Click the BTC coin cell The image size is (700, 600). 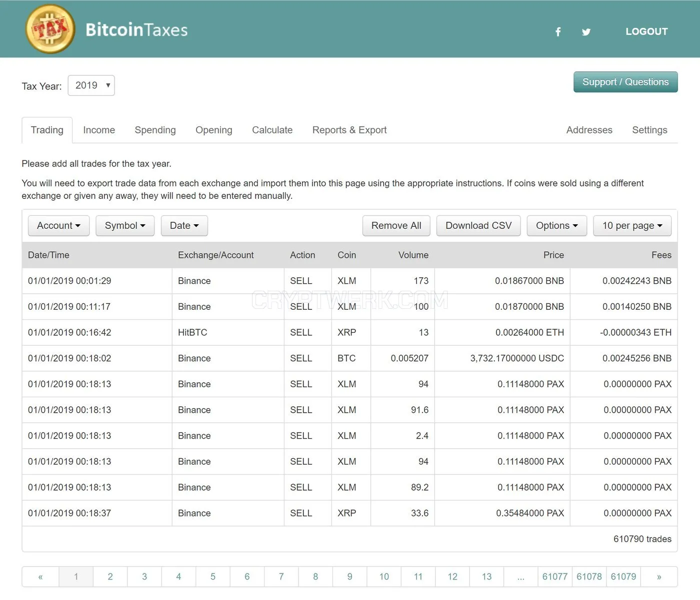tap(351, 358)
